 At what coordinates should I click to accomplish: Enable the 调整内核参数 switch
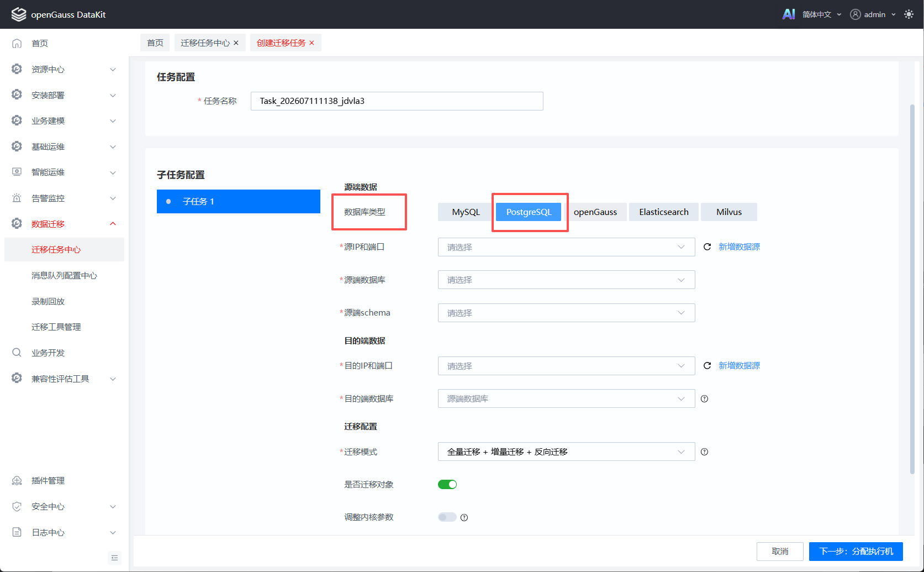pyautogui.click(x=447, y=517)
